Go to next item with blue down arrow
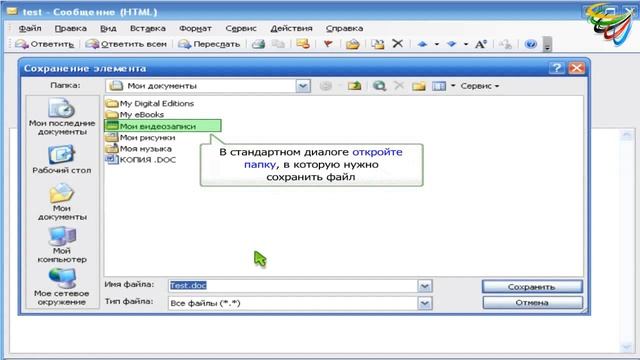640x360 pixels. click(x=451, y=44)
